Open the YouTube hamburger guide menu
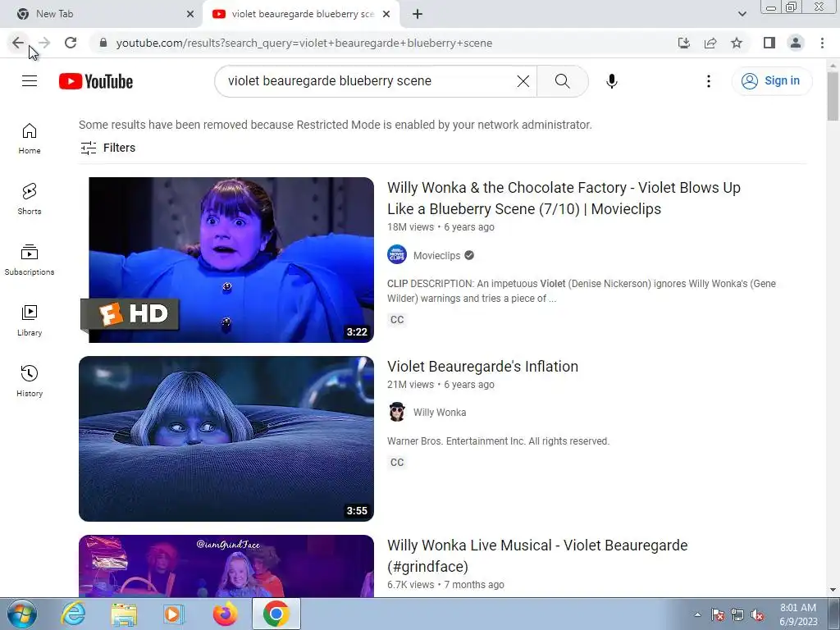This screenshot has width=840, height=630. 30,81
